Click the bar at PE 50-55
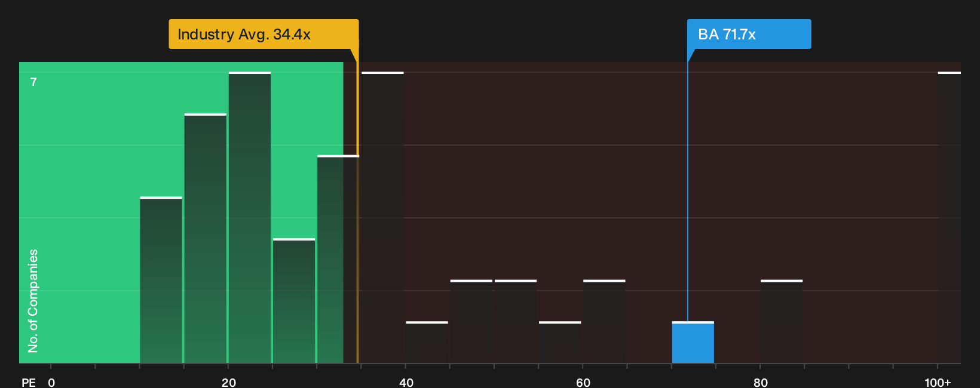Viewport: 980px width, 388px height. (516, 321)
